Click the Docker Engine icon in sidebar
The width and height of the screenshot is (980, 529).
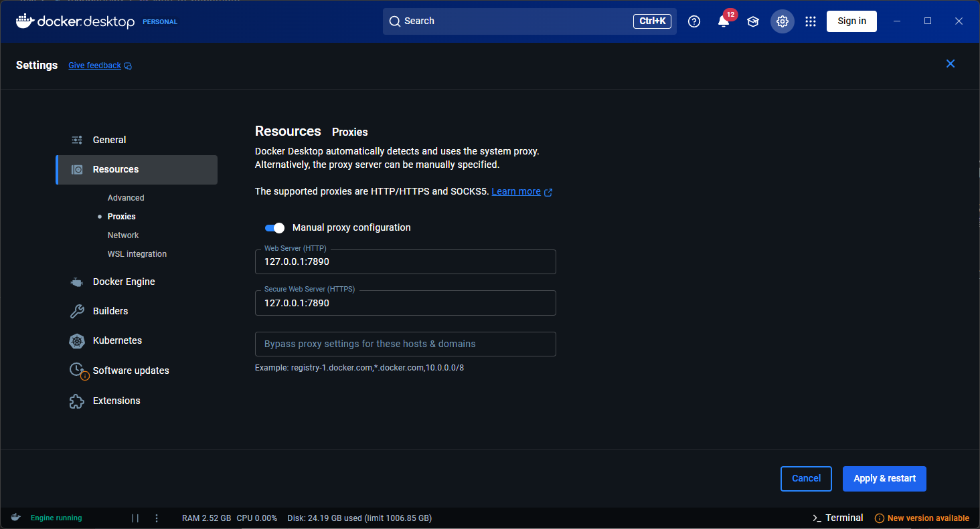coord(77,282)
